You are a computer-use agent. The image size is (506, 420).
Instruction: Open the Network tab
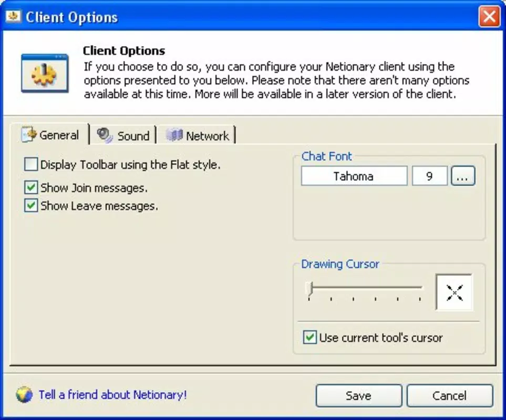click(197, 135)
